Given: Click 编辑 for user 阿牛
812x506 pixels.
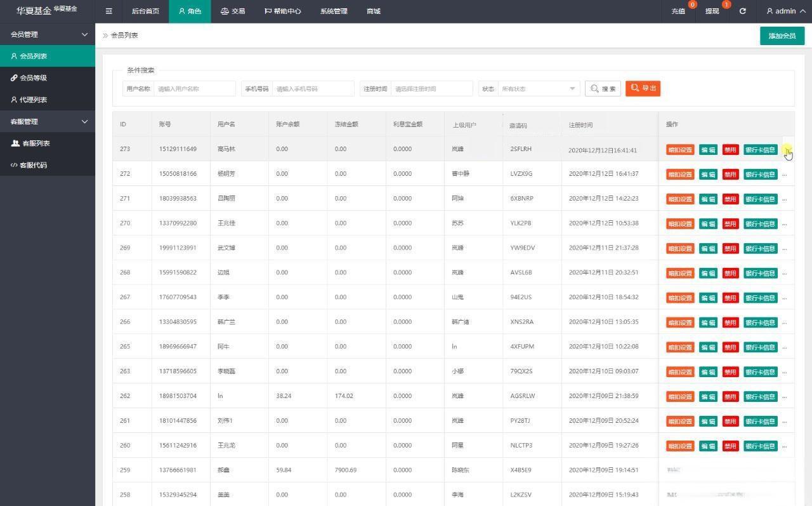Looking at the screenshot, I should 708,347.
